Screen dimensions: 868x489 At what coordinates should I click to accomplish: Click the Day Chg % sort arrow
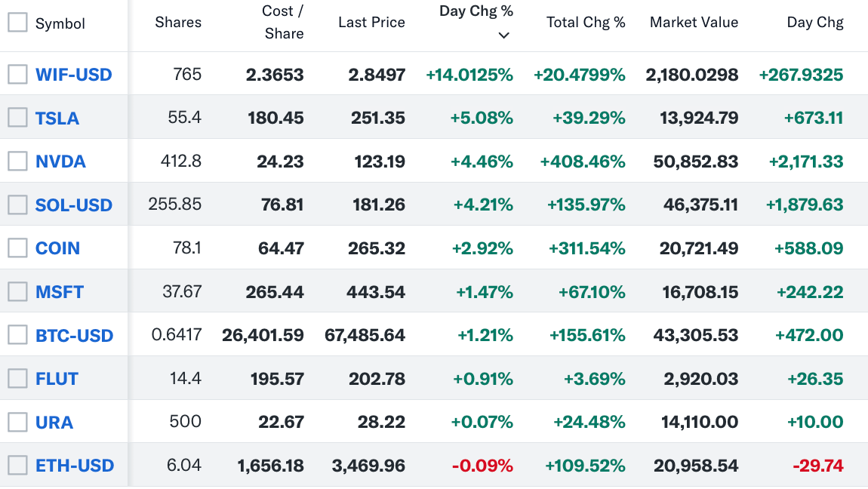[504, 35]
